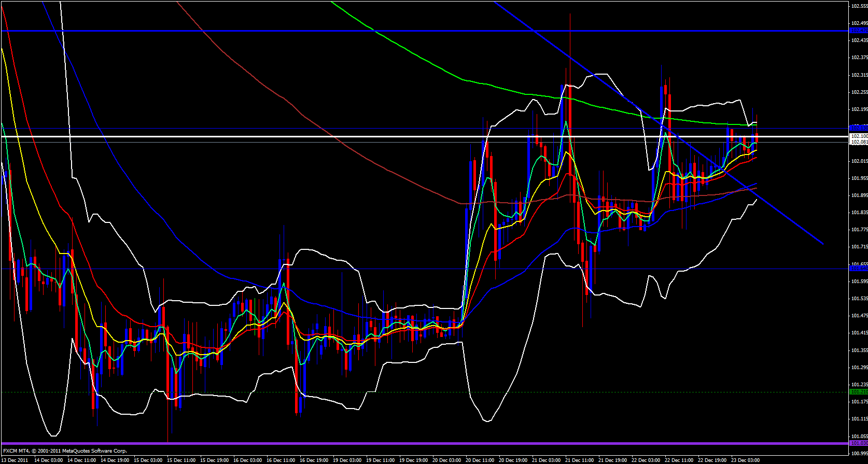Select the thick white horizontal line at 102.100
Screen dimensions: 868x464
tap(425, 136)
